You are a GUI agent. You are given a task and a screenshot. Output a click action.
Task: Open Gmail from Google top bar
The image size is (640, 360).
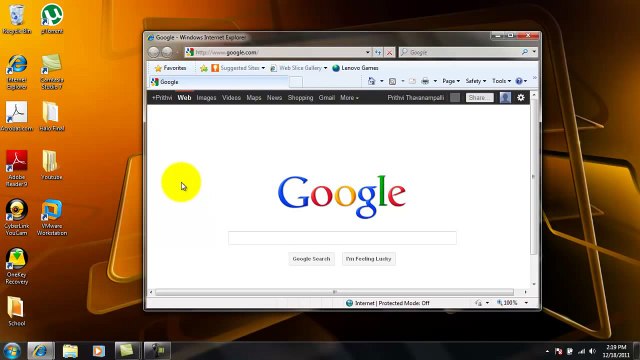tap(327, 98)
